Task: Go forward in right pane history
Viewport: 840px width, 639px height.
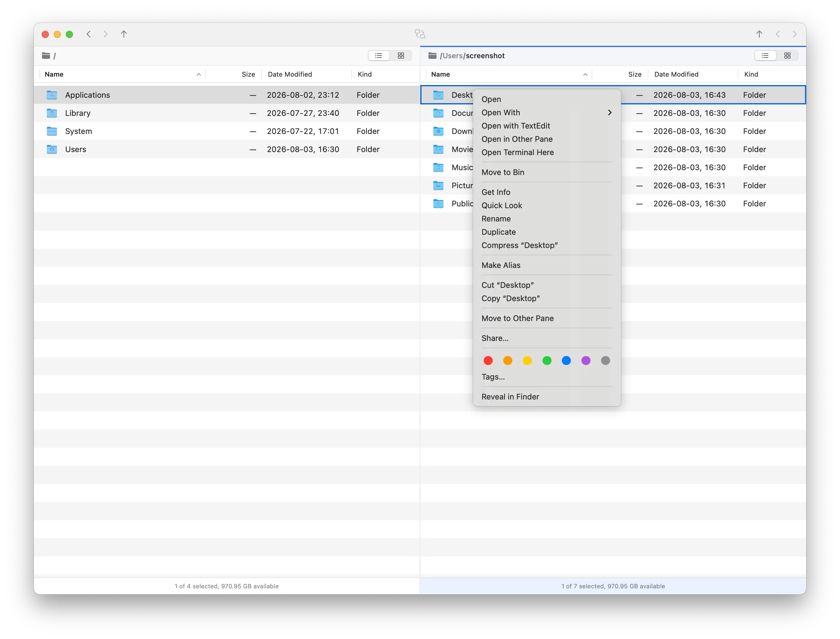Action: (x=794, y=34)
